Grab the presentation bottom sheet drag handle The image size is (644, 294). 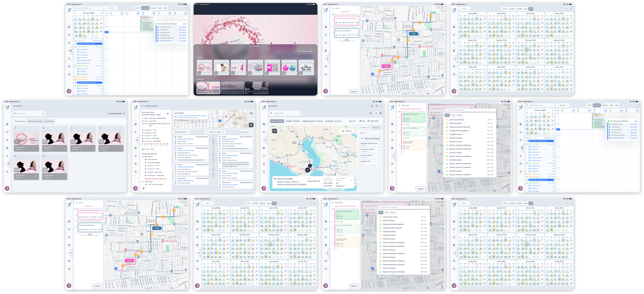pos(255,46)
